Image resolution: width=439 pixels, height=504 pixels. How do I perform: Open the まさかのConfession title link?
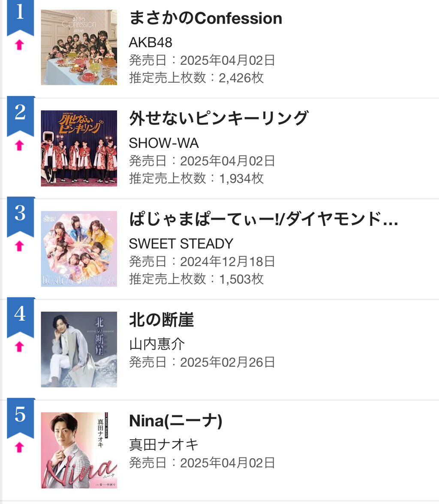coord(205,18)
